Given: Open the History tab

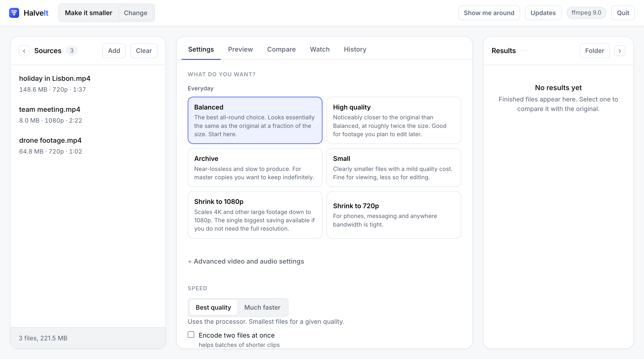Looking at the screenshot, I should click(355, 49).
